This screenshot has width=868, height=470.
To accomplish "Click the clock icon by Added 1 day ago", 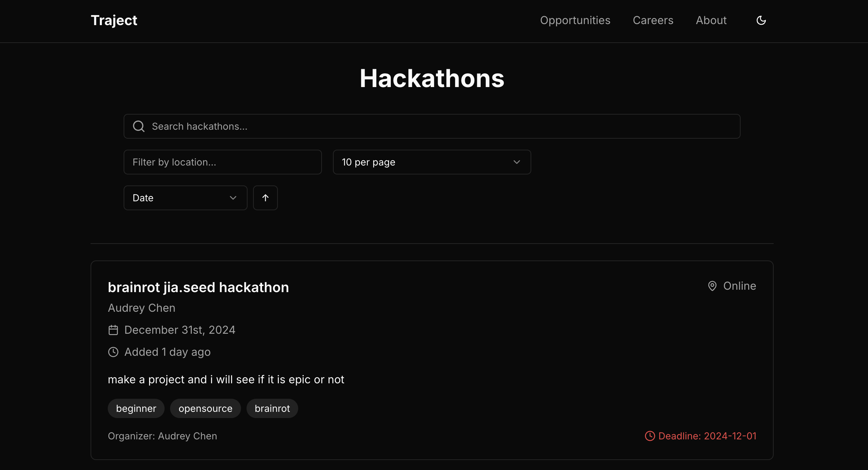I will pos(113,352).
